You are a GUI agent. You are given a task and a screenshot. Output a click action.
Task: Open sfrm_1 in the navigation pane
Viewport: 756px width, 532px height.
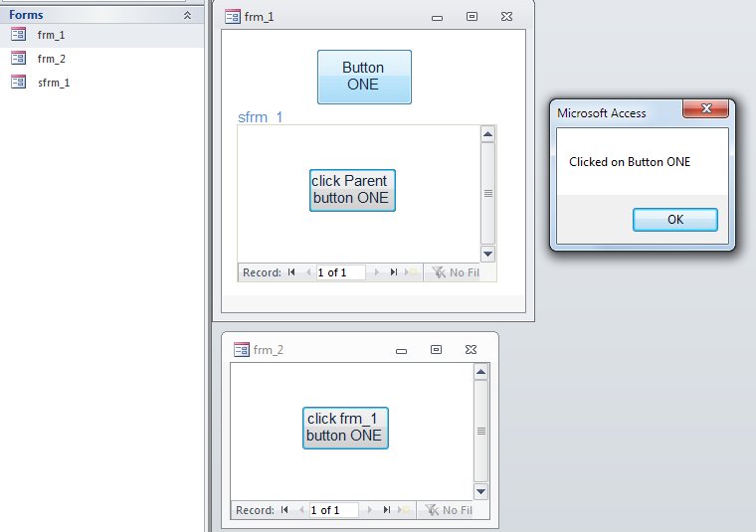pyautogui.click(x=54, y=83)
